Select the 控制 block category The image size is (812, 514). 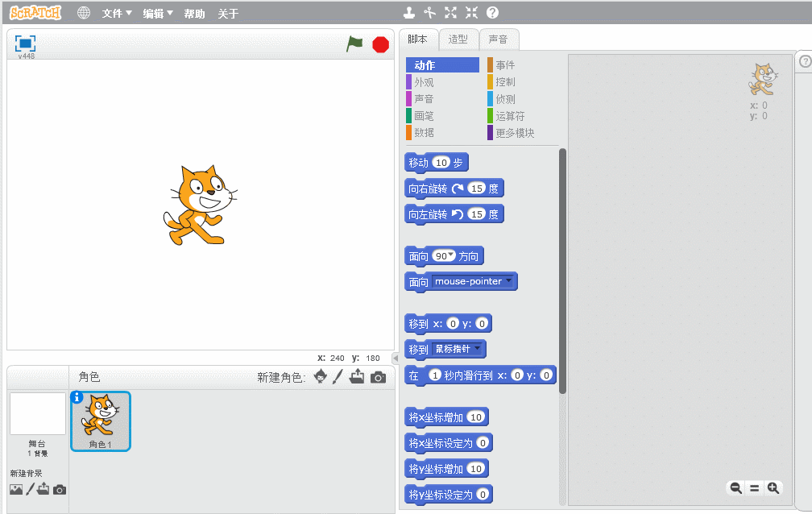coord(501,82)
